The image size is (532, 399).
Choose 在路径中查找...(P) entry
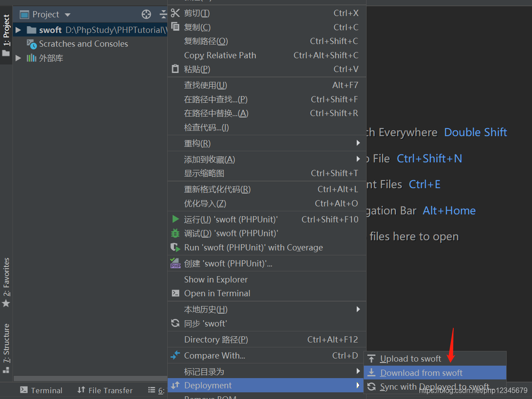click(267, 99)
